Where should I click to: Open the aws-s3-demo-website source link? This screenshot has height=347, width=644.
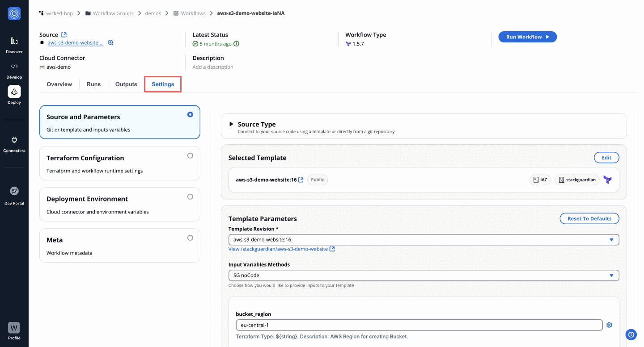pyautogui.click(x=76, y=43)
